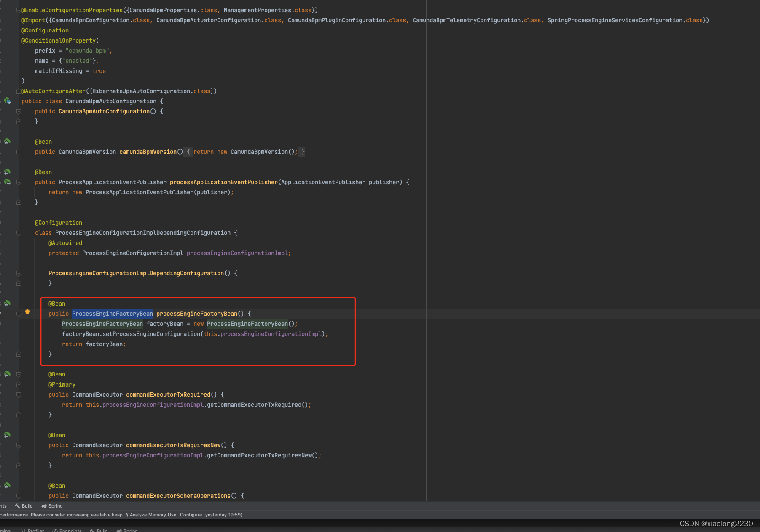The height and width of the screenshot is (532, 760).
Task: Click ManagementProperties.class reference
Action: pyautogui.click(x=268, y=10)
